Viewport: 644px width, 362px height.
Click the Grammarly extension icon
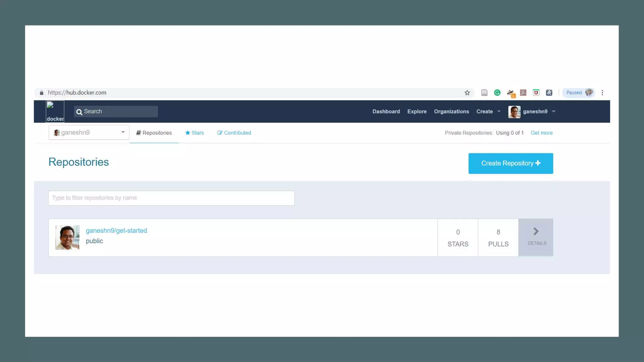pyautogui.click(x=497, y=93)
